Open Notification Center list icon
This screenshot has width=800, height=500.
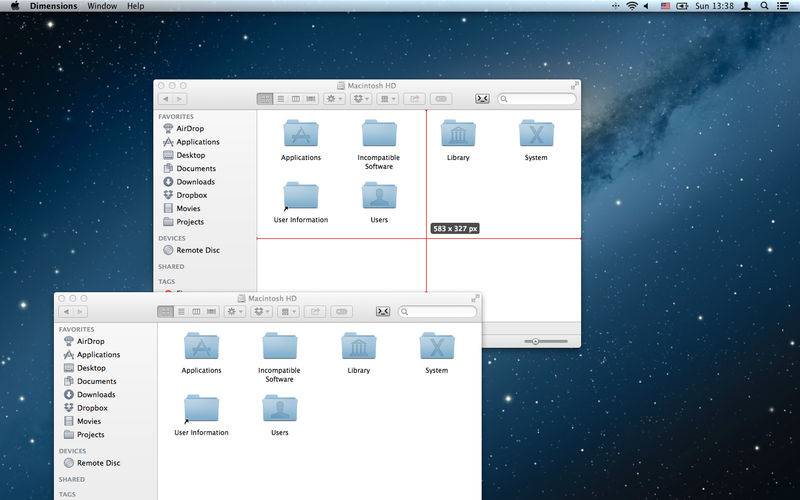click(782, 6)
